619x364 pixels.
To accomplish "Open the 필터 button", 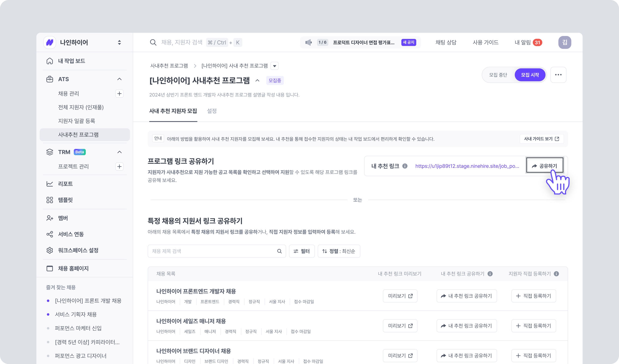I will [x=302, y=251].
